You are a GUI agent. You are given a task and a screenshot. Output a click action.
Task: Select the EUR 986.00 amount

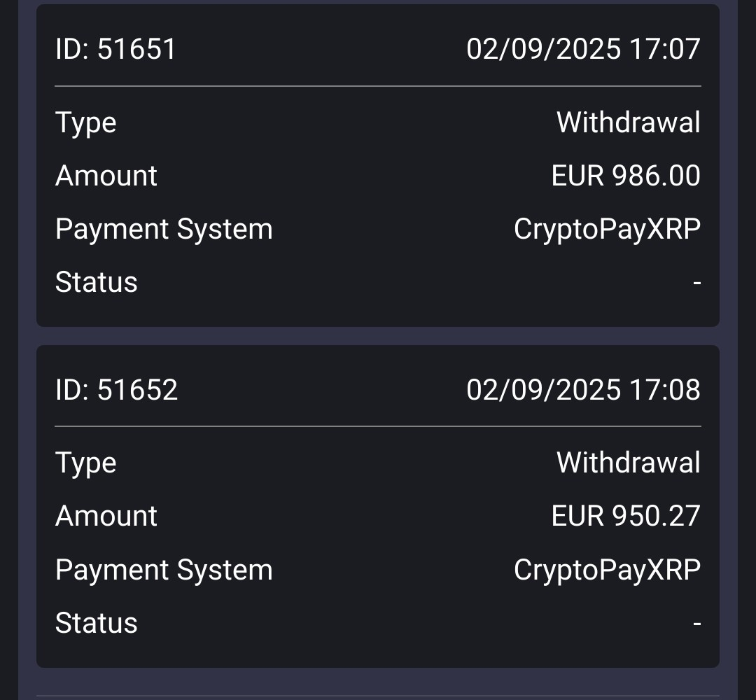[625, 176]
